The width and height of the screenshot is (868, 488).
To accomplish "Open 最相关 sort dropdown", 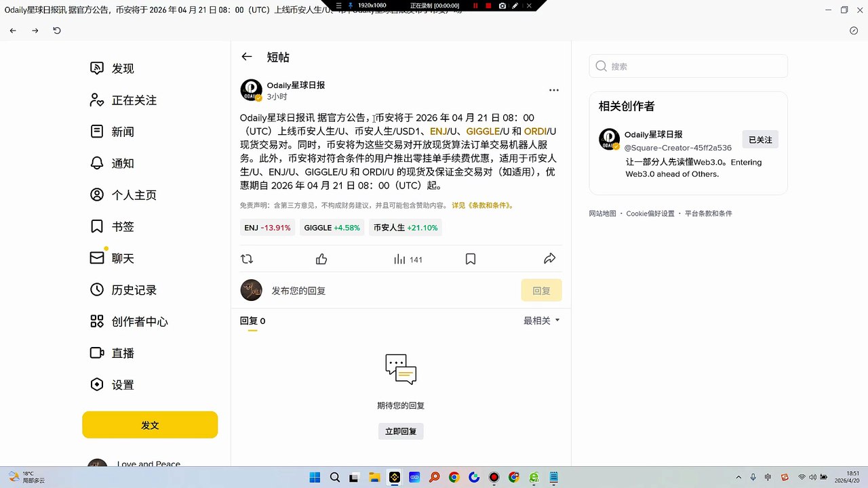I will tap(542, 321).
